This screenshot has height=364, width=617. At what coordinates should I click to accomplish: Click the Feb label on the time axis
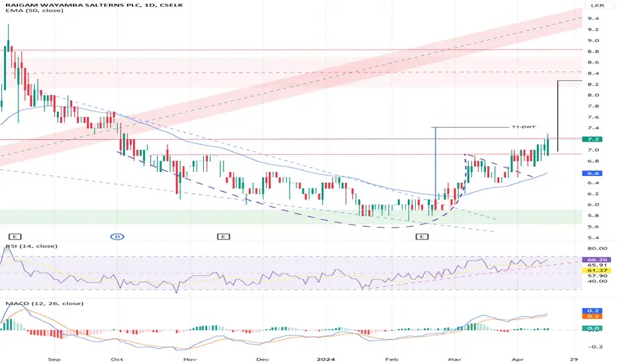pos(391,359)
